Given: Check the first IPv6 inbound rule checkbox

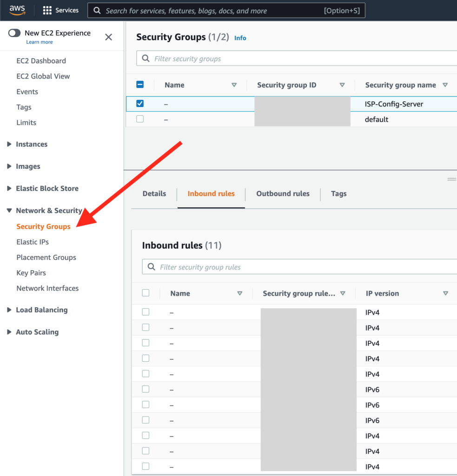Looking at the screenshot, I should (146, 389).
